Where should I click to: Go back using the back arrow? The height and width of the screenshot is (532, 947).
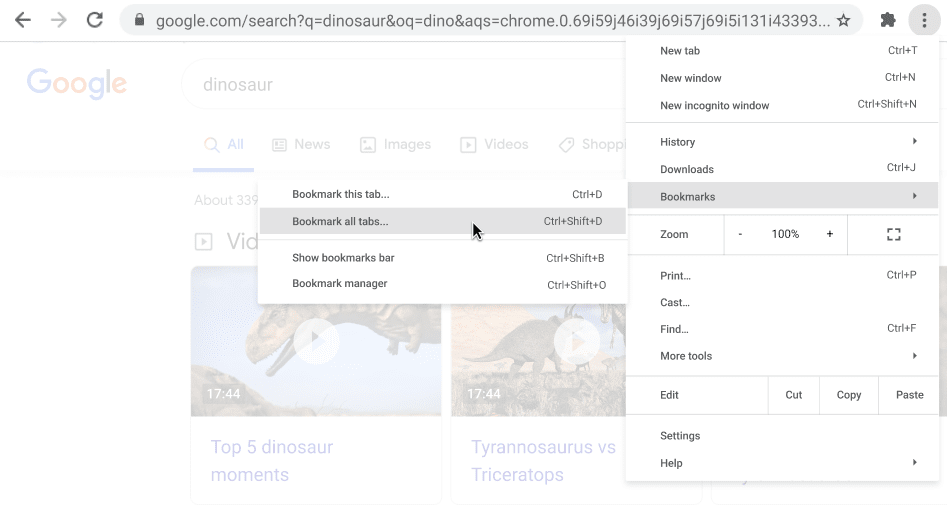pos(23,21)
